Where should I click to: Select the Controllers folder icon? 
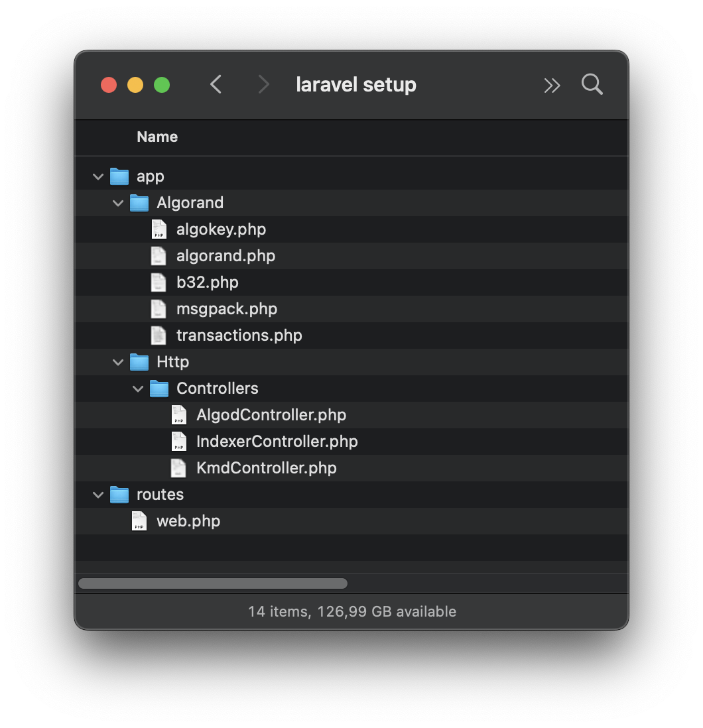click(x=159, y=389)
